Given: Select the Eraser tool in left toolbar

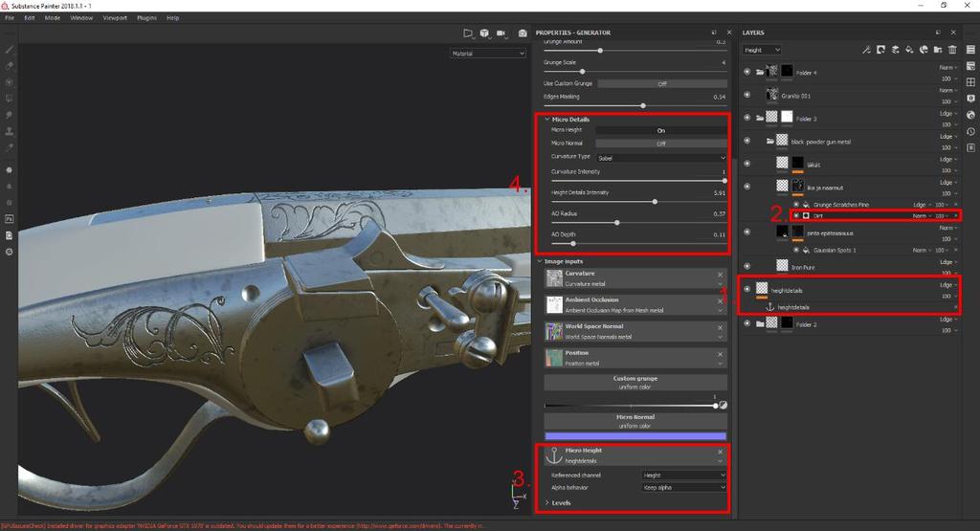Looking at the screenshot, I should (x=10, y=66).
